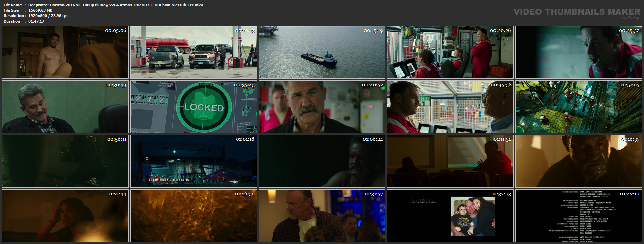Open the Coast Guard station thumbnail 01:01:18

(194, 161)
